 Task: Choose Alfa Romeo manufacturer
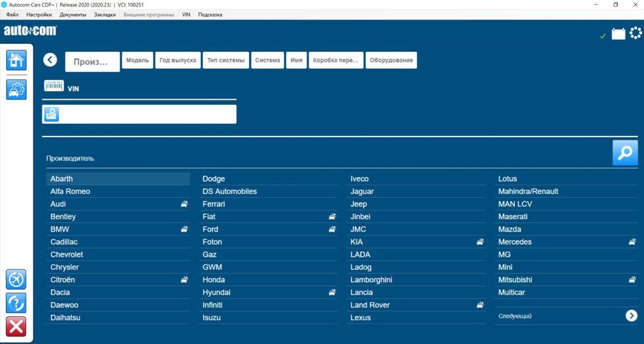pos(118,191)
